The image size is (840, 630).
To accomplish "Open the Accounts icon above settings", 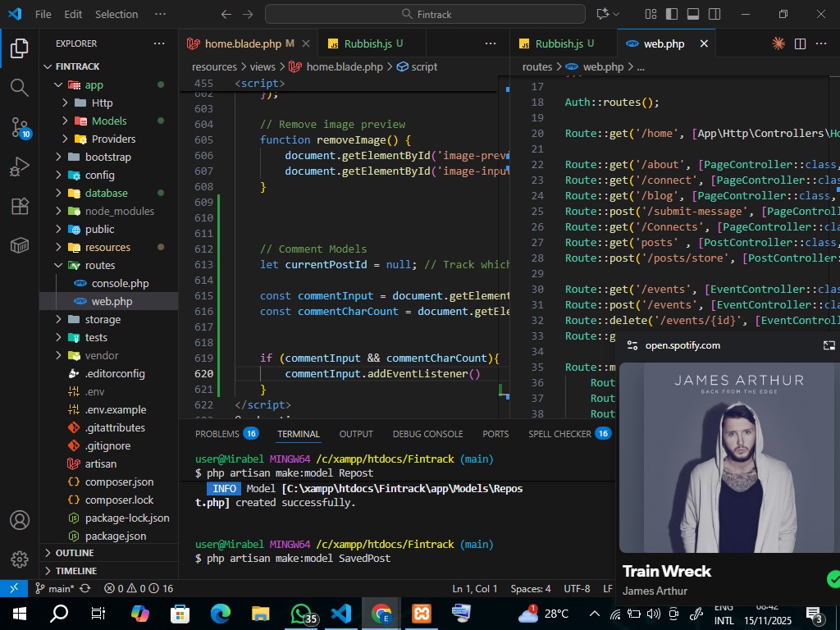I will click(19, 519).
